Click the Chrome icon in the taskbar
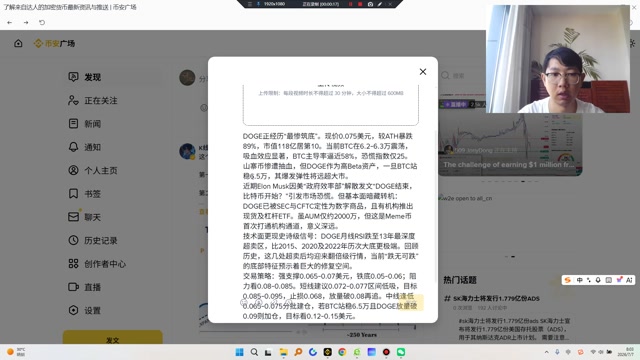This screenshot has height=360, width=640. click(x=342, y=352)
